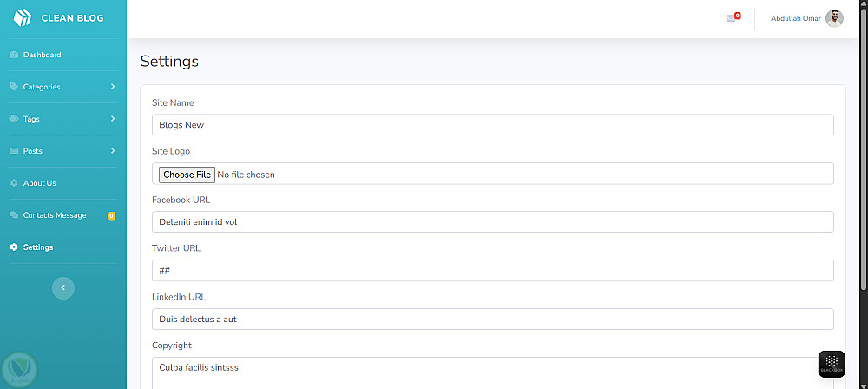Collapse the sidebar with the round arrow button

(x=63, y=287)
